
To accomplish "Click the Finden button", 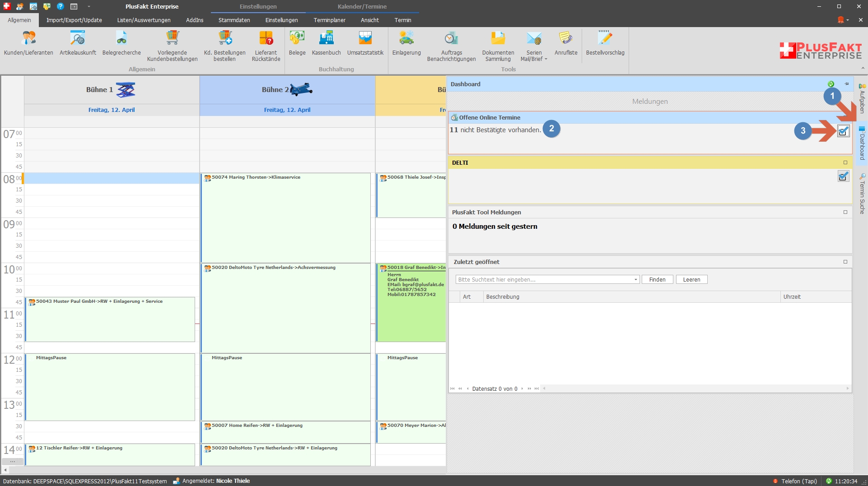I will click(x=657, y=280).
